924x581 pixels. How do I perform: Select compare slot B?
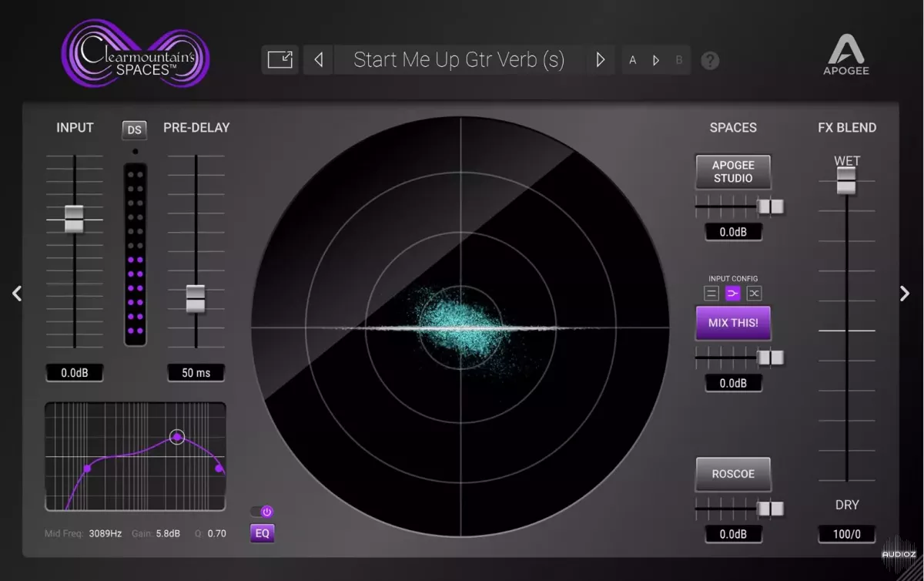click(679, 60)
